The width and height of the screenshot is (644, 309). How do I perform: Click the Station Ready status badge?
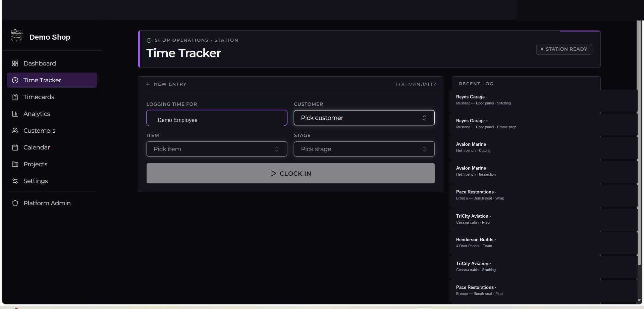tap(564, 49)
